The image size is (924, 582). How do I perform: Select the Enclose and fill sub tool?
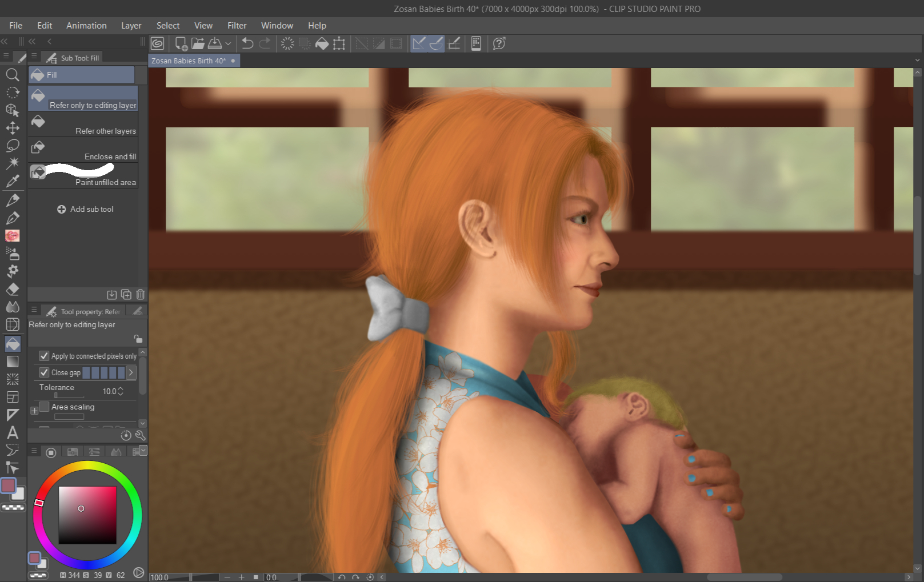point(83,150)
